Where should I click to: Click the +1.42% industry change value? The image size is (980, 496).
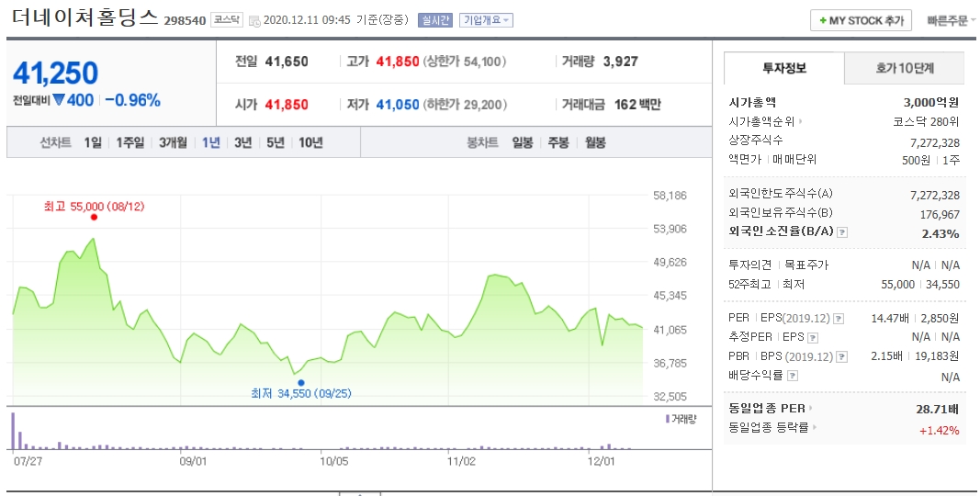pos(939,431)
